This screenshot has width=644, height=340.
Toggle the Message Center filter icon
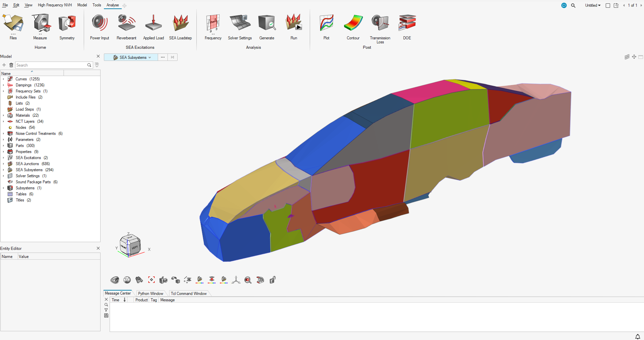[x=106, y=310]
